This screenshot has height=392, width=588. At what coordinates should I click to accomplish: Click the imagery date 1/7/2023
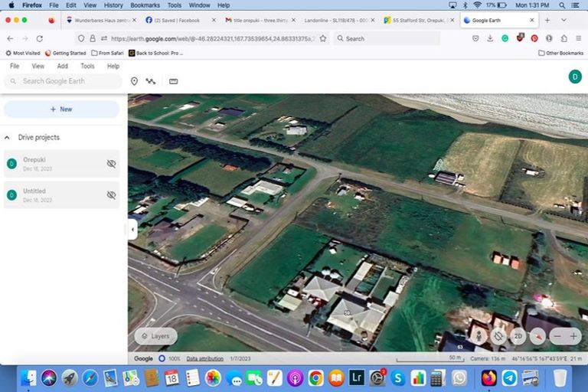click(240, 358)
